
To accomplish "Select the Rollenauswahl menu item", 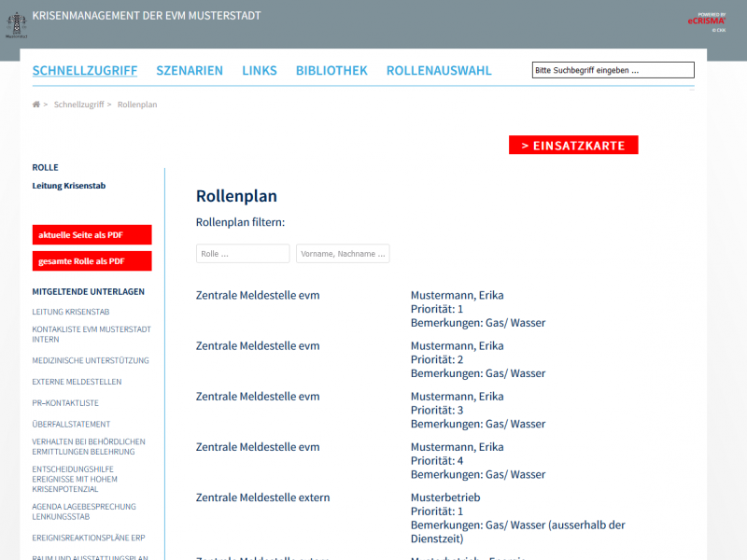I will pos(439,71).
